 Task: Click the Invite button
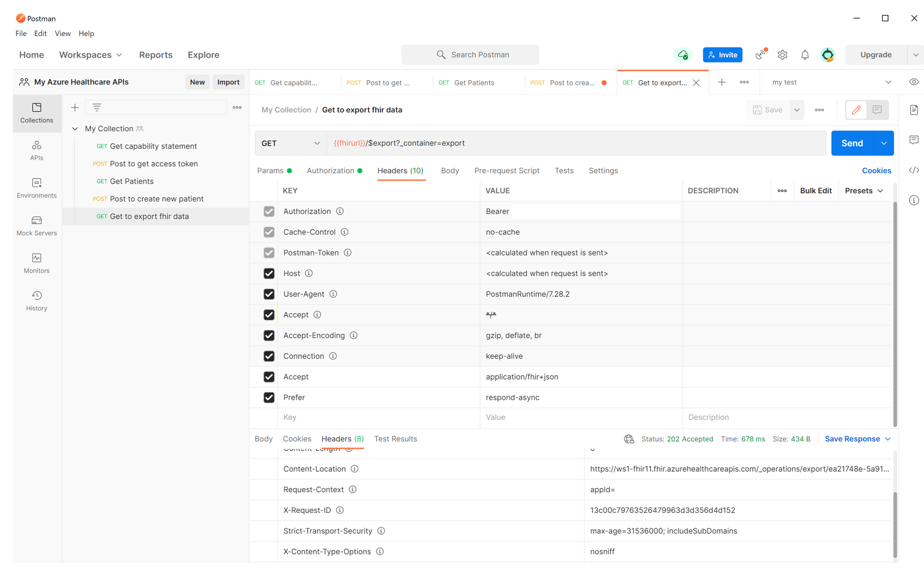point(723,55)
